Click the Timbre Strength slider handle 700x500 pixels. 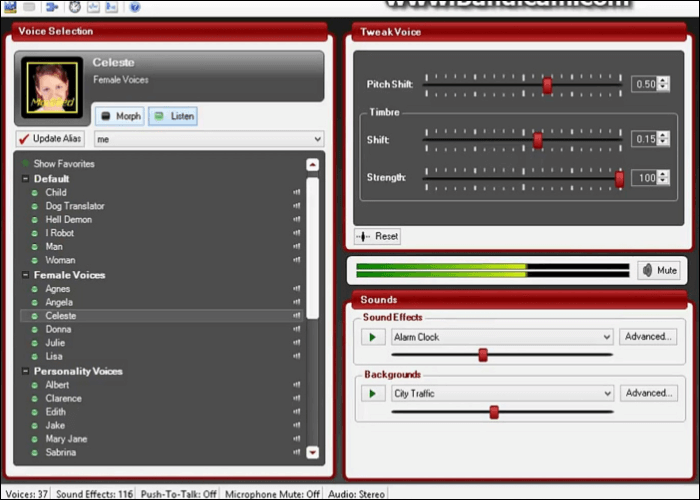619,179
